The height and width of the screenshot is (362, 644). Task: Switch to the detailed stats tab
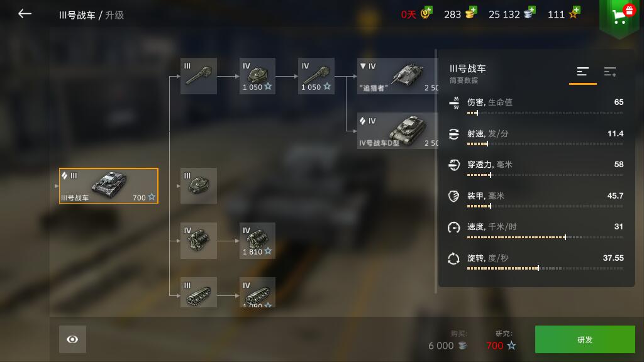pos(610,72)
